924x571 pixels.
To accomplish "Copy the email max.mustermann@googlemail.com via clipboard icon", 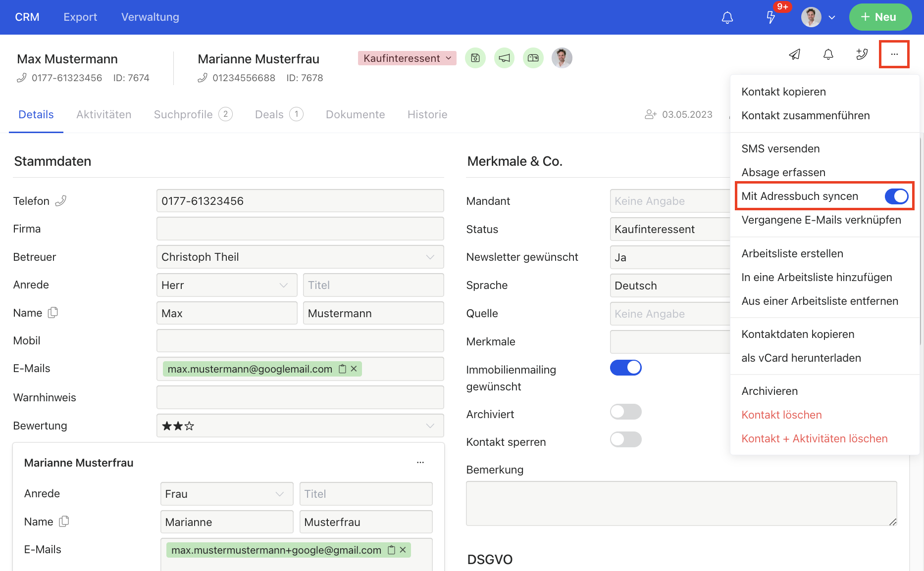I will tap(342, 369).
